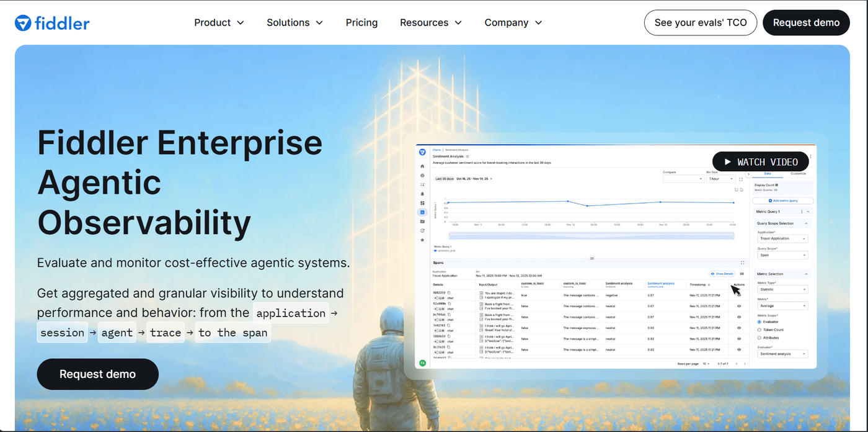Click the small Fiddler logo inside the dashboard

[x=422, y=152]
